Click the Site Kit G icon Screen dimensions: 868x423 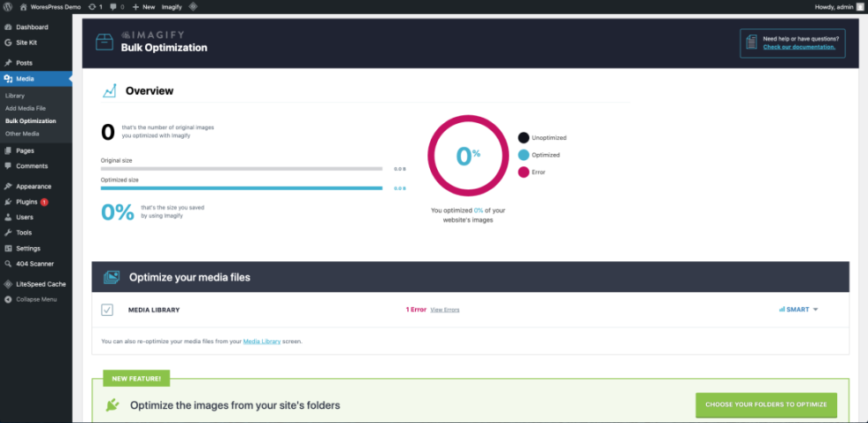8,42
